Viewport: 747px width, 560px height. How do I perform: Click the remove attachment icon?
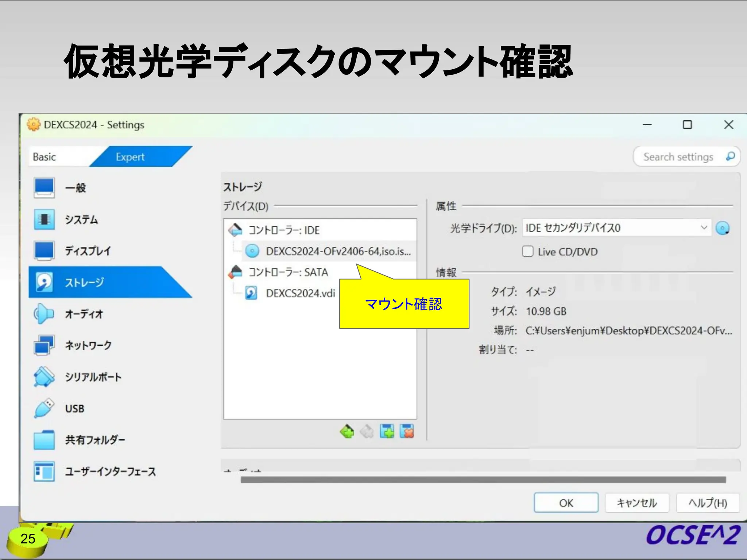(x=407, y=432)
